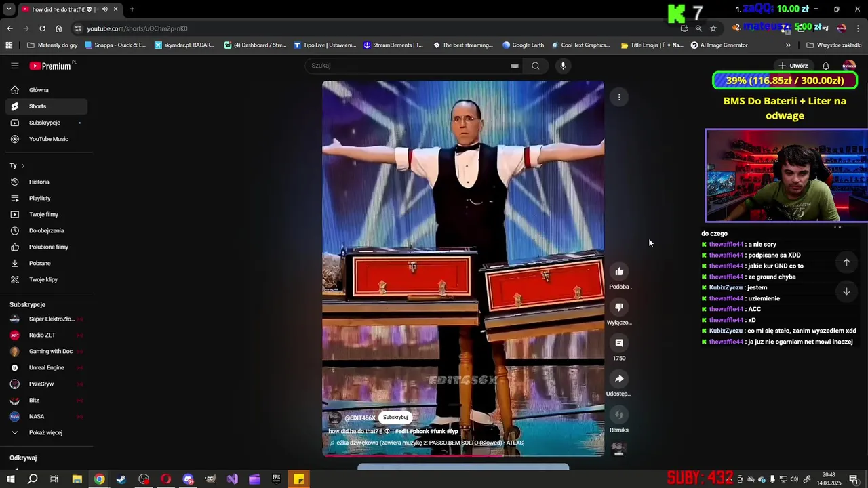Select Shorts in sidebar
This screenshot has width=868, height=488.
coord(46,106)
